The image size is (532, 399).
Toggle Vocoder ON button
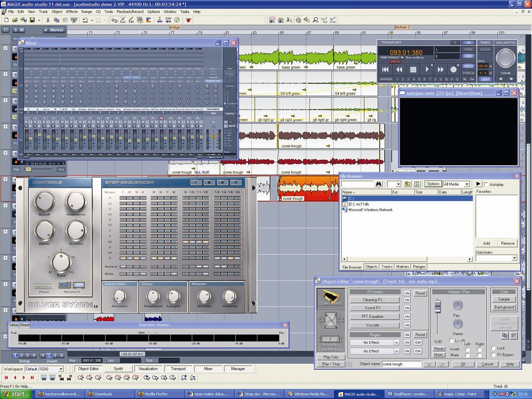tap(407, 325)
